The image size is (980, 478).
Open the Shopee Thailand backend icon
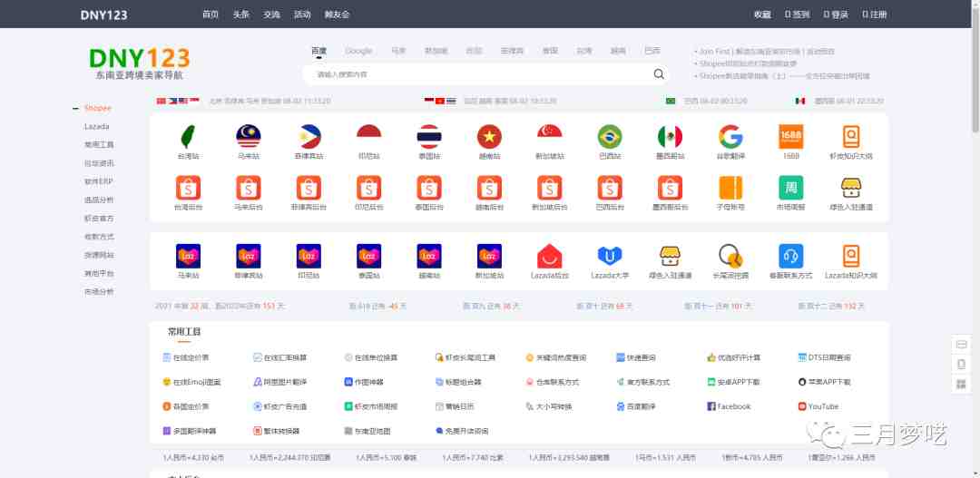tap(428, 188)
